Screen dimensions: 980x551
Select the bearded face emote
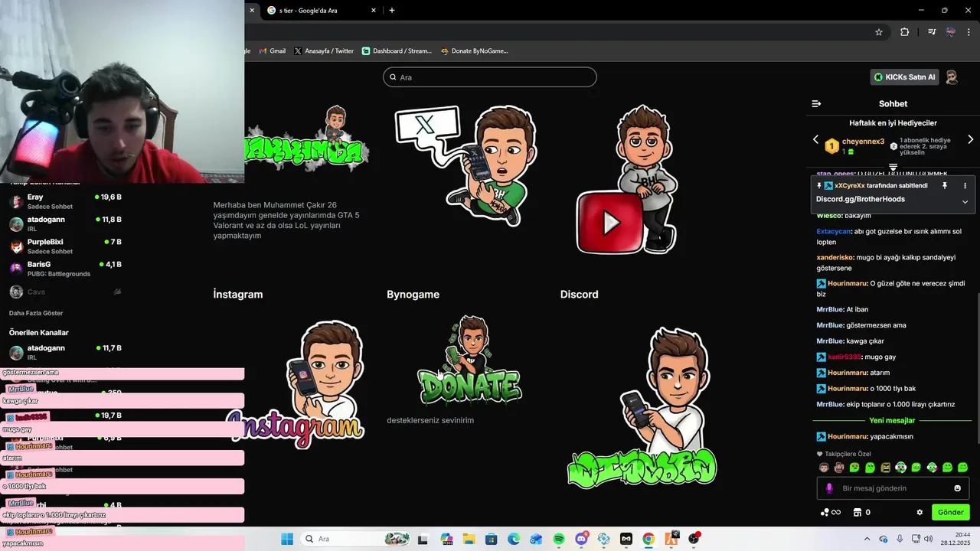[839, 468]
